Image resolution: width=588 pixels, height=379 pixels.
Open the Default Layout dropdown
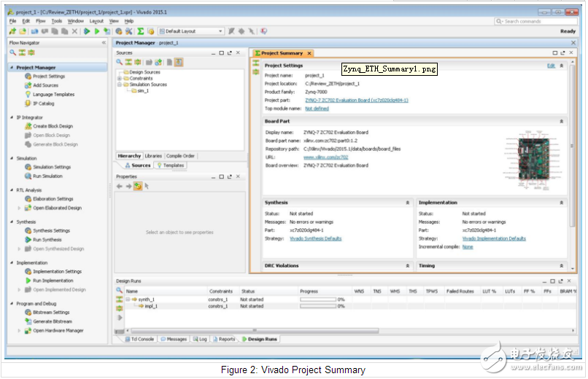click(193, 31)
